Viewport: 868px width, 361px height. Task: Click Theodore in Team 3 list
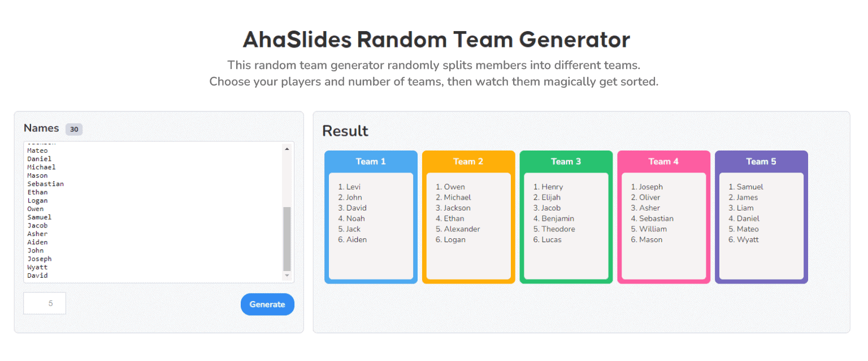click(558, 229)
